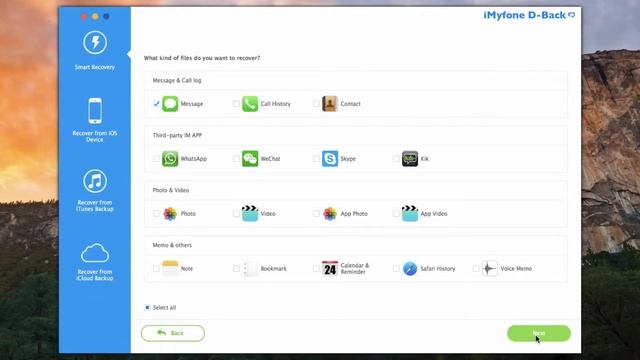The image size is (640, 360).
Task: Enable the Call History checkbox
Action: tap(236, 104)
